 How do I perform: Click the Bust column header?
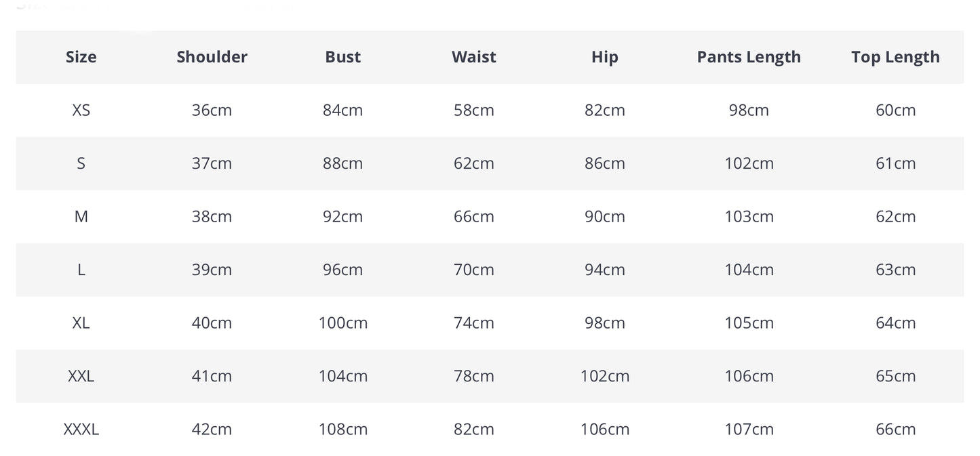click(x=342, y=57)
